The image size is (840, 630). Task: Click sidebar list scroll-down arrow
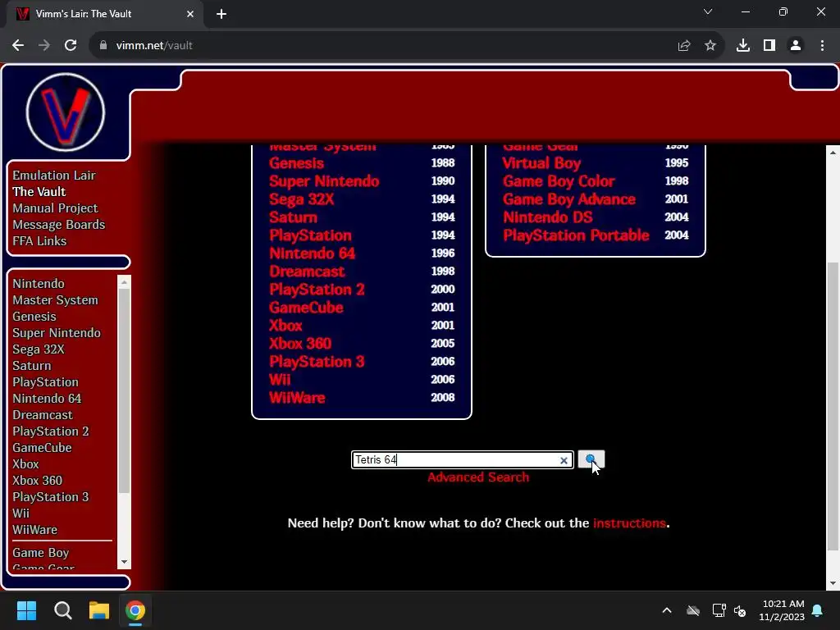pos(125,562)
